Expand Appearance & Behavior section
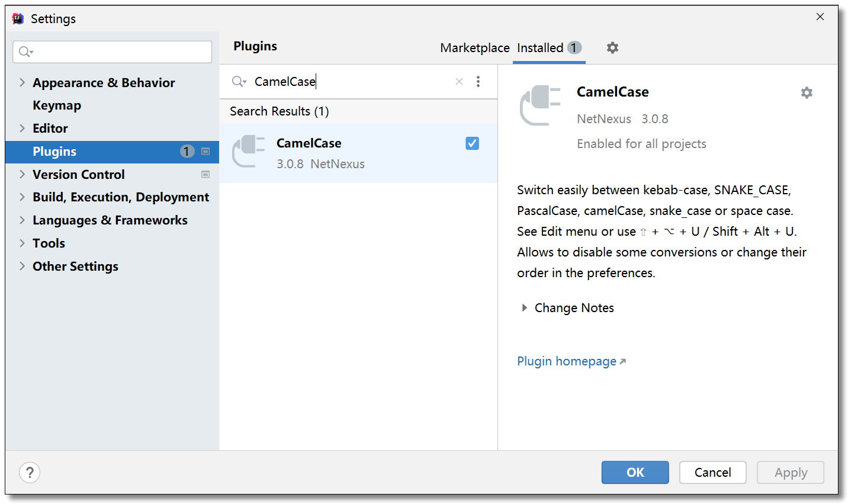The image size is (848, 504). coord(22,82)
